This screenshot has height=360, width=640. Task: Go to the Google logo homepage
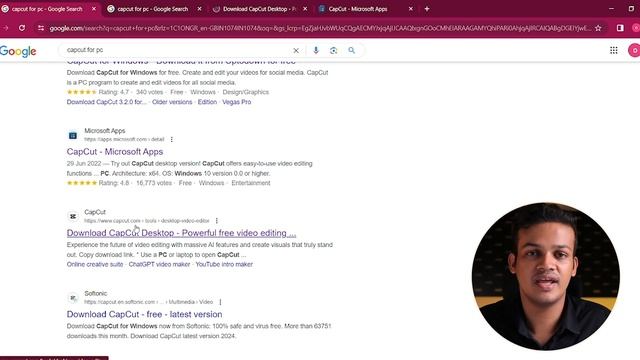pyautogui.click(x=18, y=51)
